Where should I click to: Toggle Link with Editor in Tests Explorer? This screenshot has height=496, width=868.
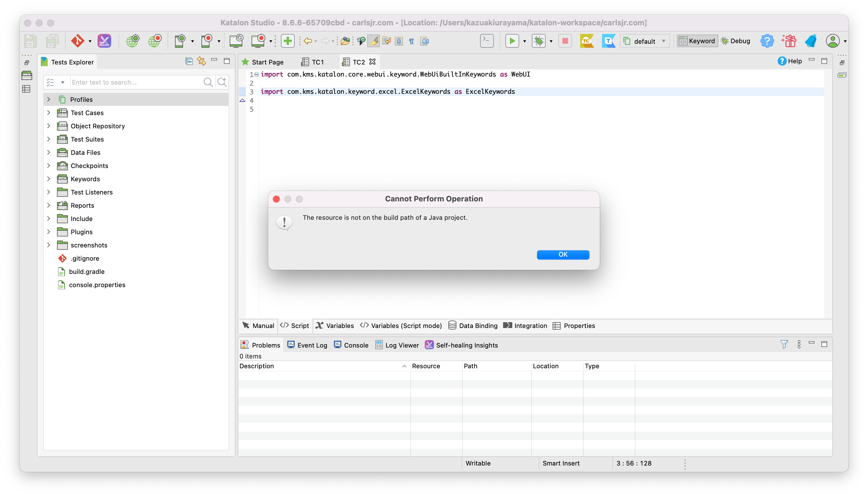coord(201,61)
